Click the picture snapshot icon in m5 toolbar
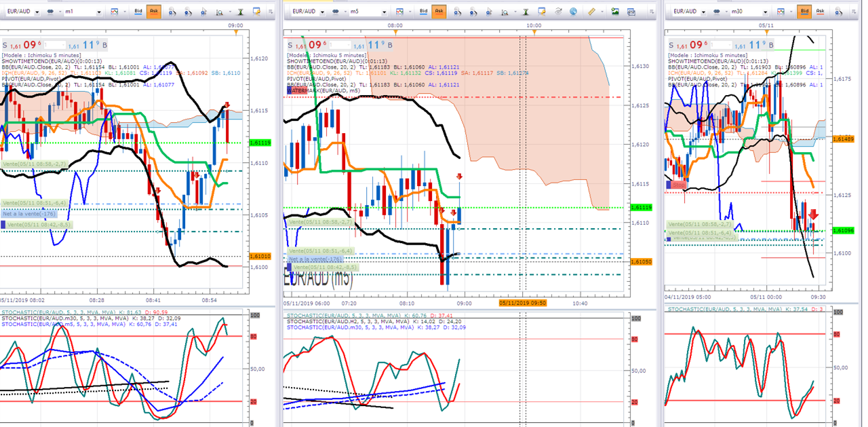Image resolution: width=868 pixels, height=427 pixels. [x=614, y=12]
